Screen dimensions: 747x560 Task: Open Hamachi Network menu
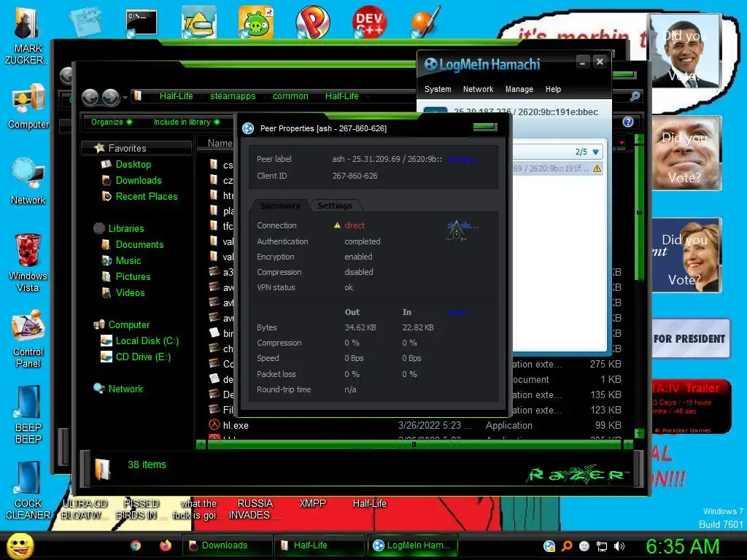pyautogui.click(x=478, y=89)
